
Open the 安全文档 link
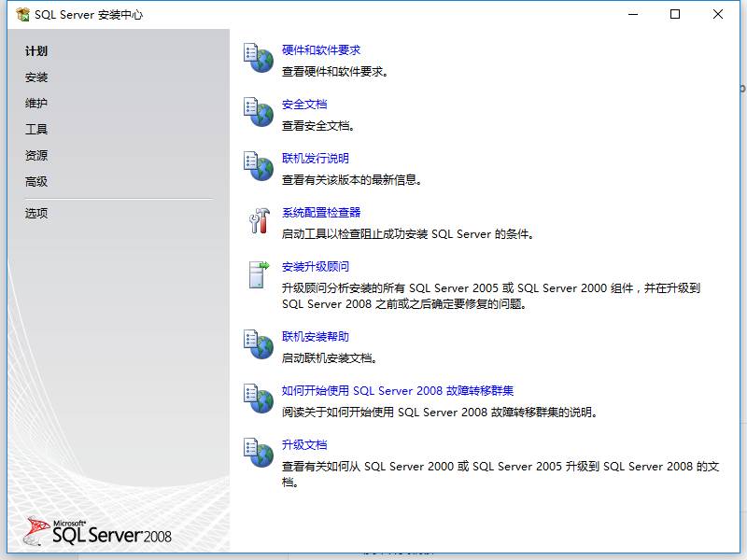(x=304, y=105)
